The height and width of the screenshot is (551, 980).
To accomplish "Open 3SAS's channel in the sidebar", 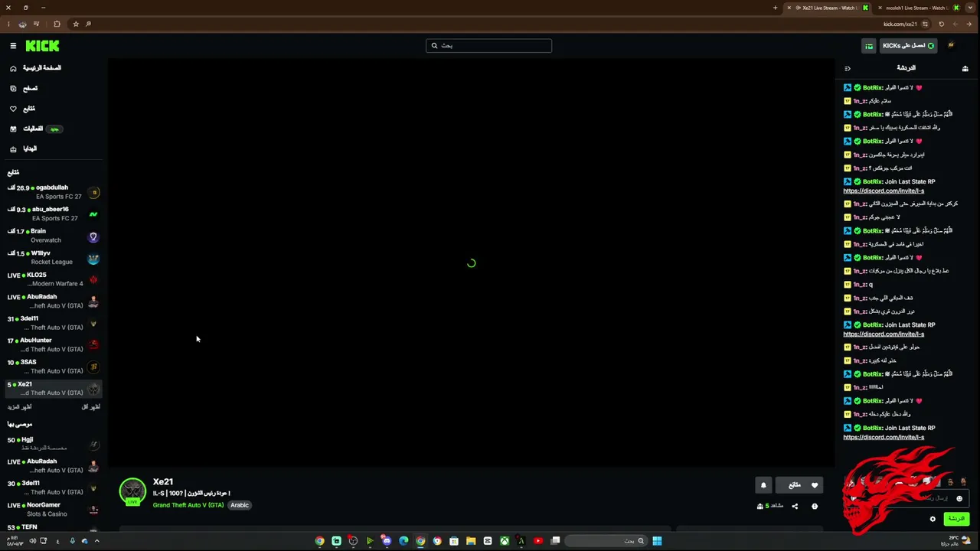I will tap(54, 367).
